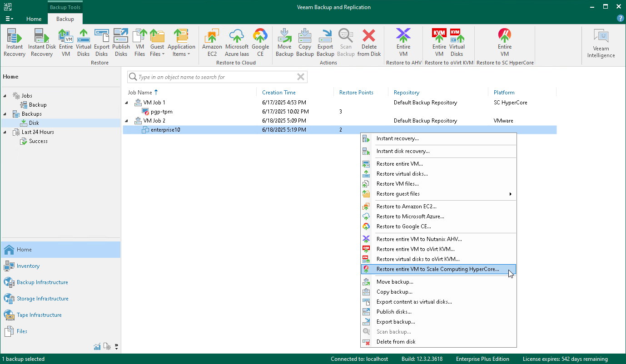The image size is (626, 364).
Task: Click the Microsoft Azure IaaS ribbon icon
Action: click(237, 43)
